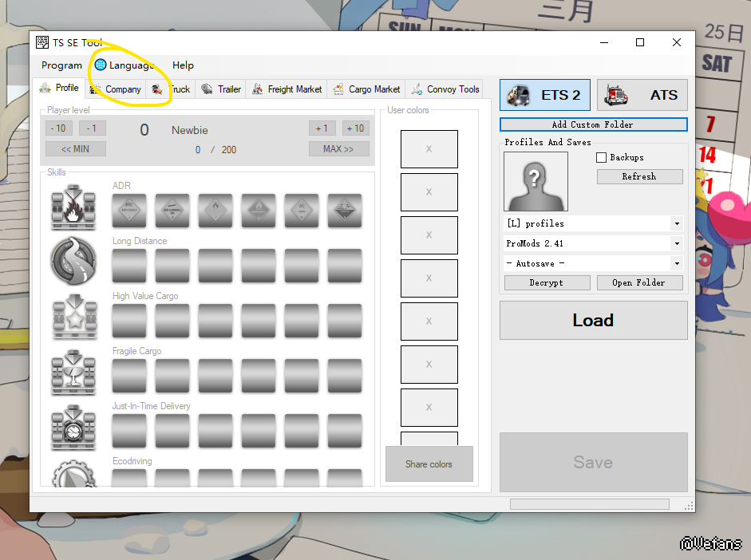Click the large Load button

[x=594, y=320]
